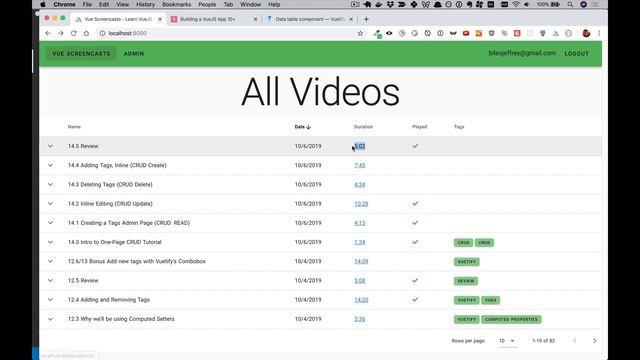
Task: Click the 14:20 duration link
Action: 361,300
